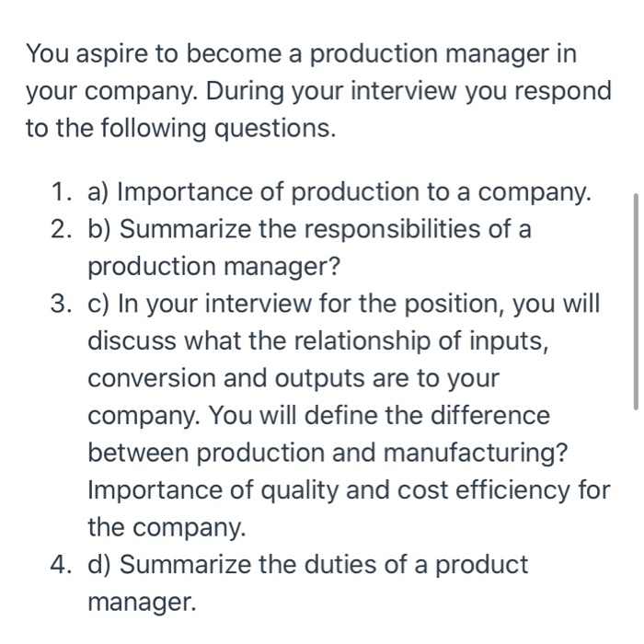Click the final word "manager."
644x644 pixels.
pyautogui.click(x=142, y=602)
